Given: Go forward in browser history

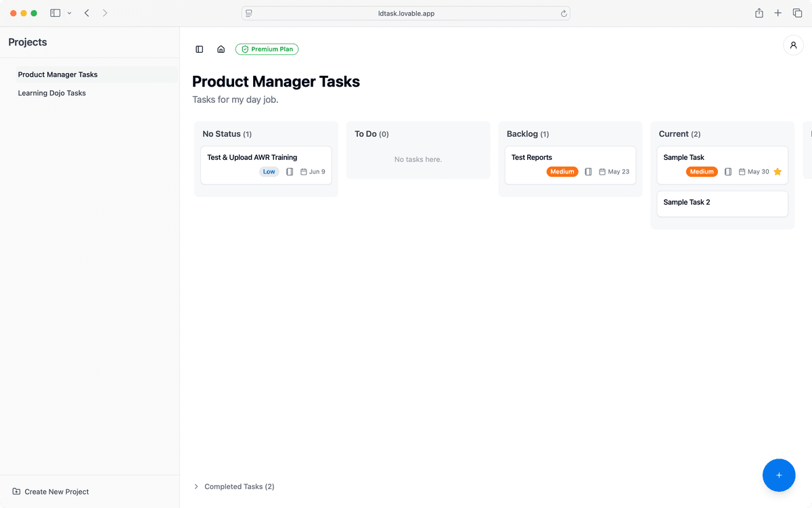Looking at the screenshot, I should 105,13.
